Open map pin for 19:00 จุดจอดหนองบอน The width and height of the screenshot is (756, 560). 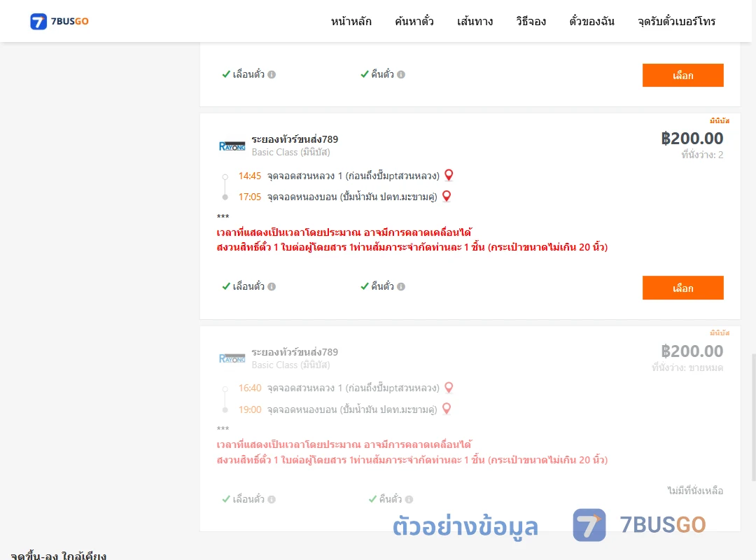tap(447, 409)
